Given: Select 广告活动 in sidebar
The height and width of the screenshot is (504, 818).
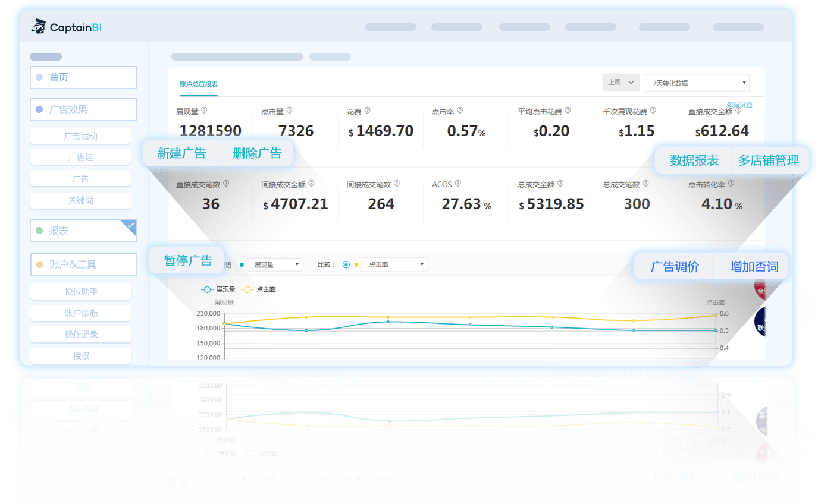Looking at the screenshot, I should [x=80, y=136].
